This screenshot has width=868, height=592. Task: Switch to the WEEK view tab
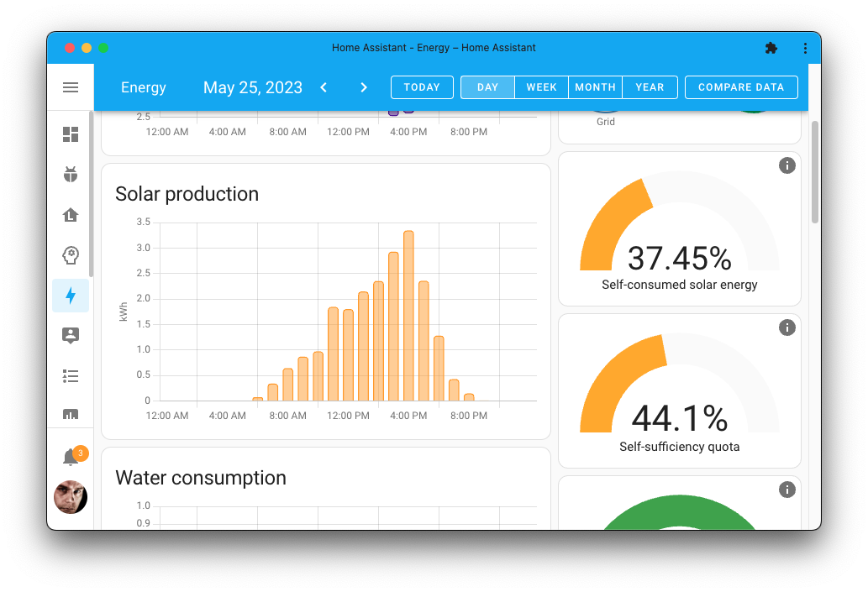click(x=541, y=87)
